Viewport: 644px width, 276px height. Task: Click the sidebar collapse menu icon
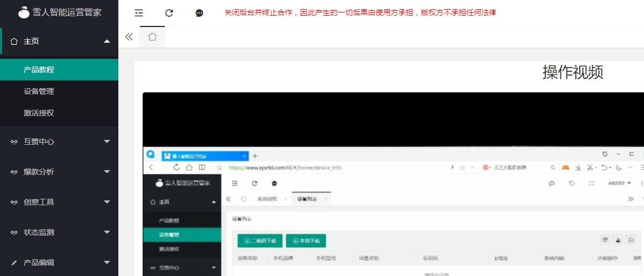point(139,13)
